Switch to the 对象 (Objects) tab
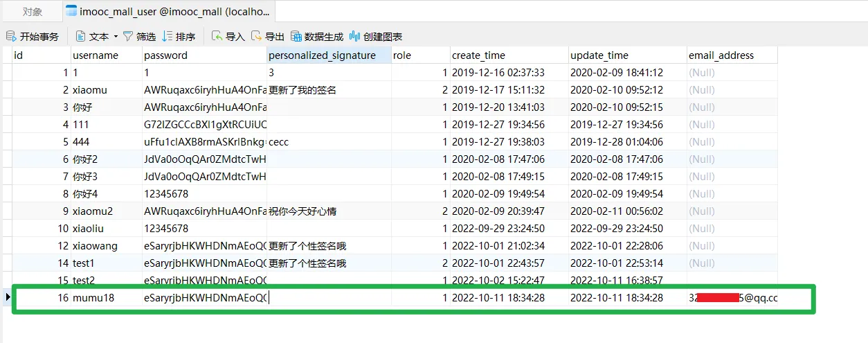Screen dimensions: 868x343 [33, 12]
